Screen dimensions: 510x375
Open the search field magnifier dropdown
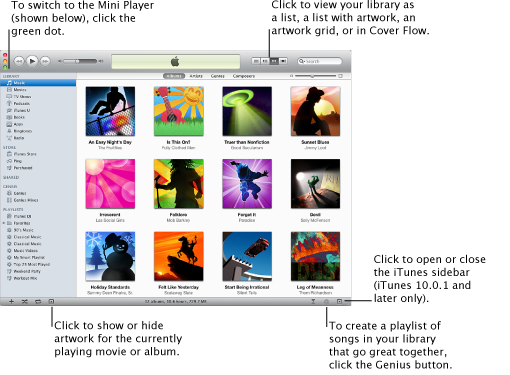coord(302,61)
